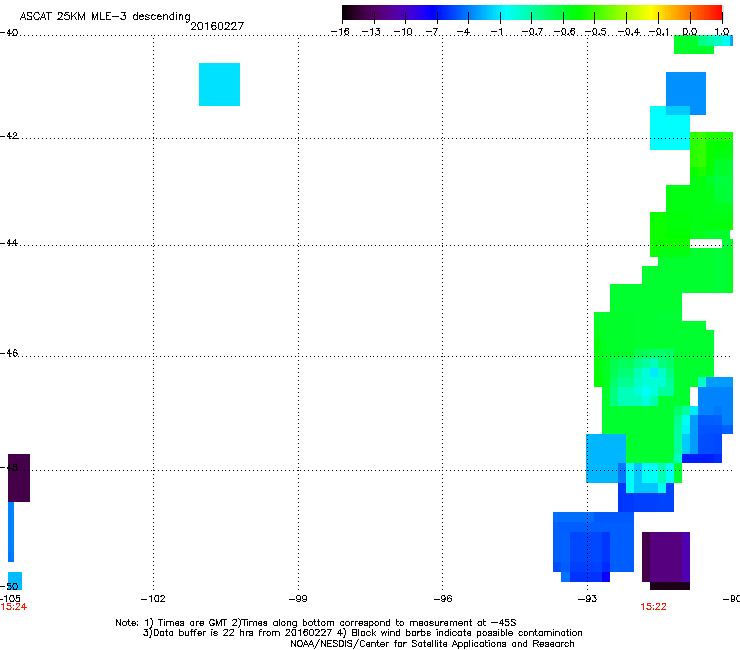Click the '-0.7' color scale label
Image resolution: width=740 pixels, height=650 pixels.
pos(532,32)
